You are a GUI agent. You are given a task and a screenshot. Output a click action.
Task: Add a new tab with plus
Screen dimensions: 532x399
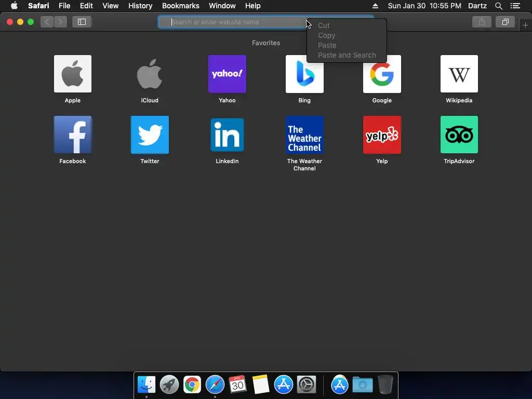[525, 25]
